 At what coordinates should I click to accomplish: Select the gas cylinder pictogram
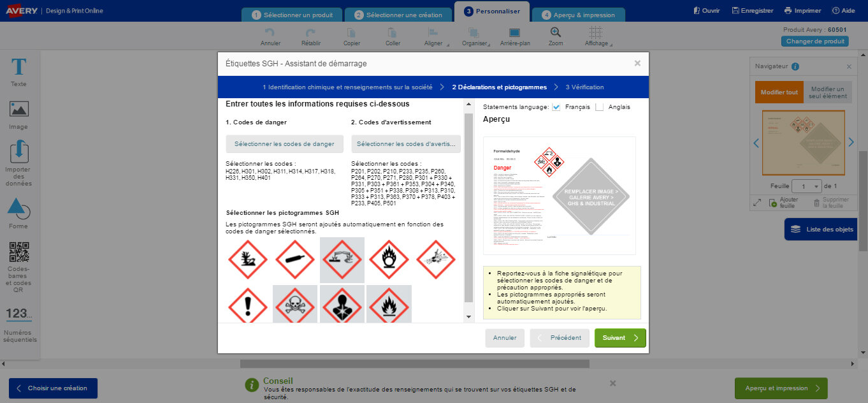pyautogui.click(x=295, y=260)
